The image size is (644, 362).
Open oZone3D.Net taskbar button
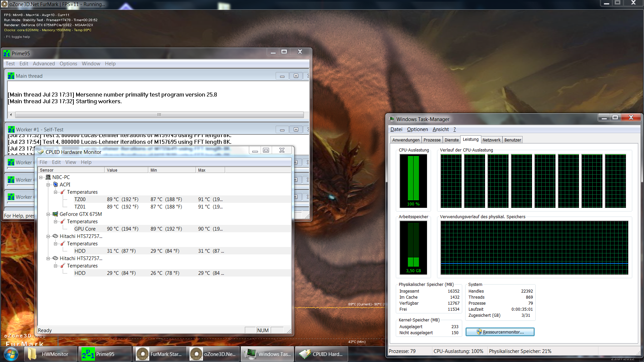214,354
